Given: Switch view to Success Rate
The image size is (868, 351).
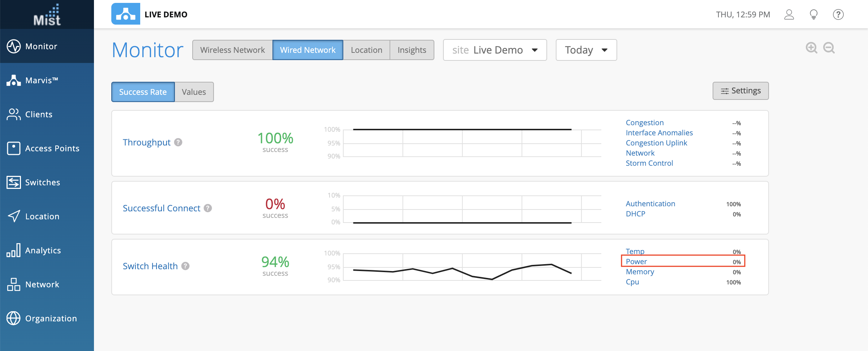Looking at the screenshot, I should (143, 92).
